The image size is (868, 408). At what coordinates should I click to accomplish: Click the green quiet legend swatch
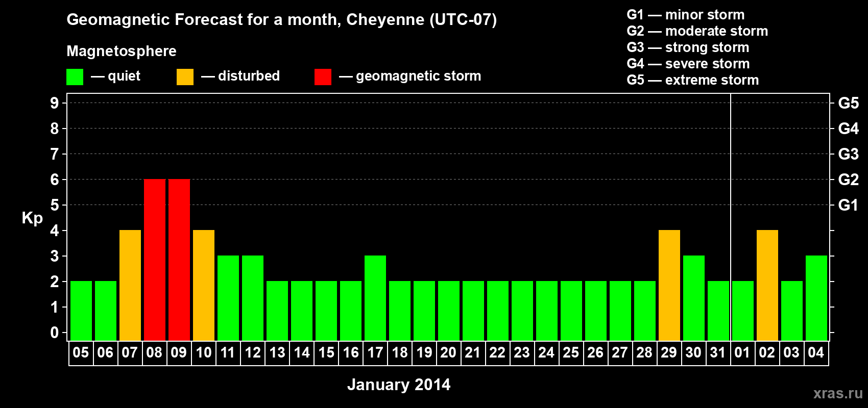[x=75, y=77]
